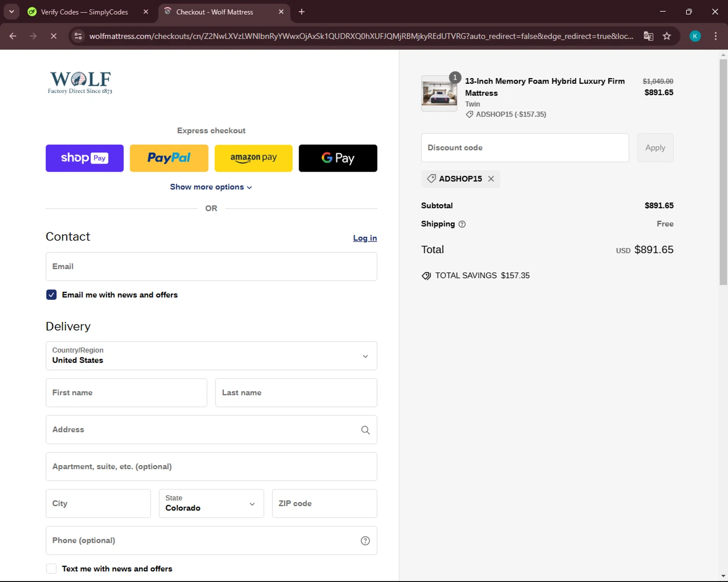Image resolution: width=728 pixels, height=582 pixels.
Task: Click the Discount code input field
Action: pyautogui.click(x=525, y=147)
